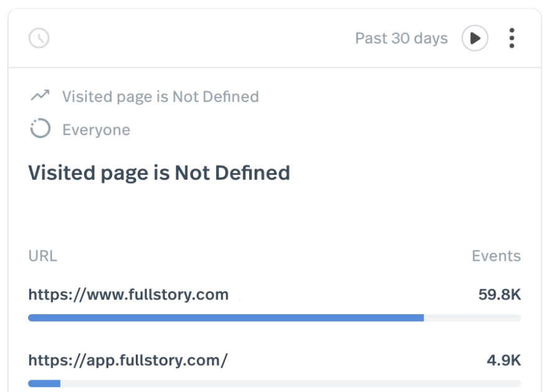This screenshot has width=553, height=392.
Task: Open the Past 30 days date range
Action: tap(401, 38)
